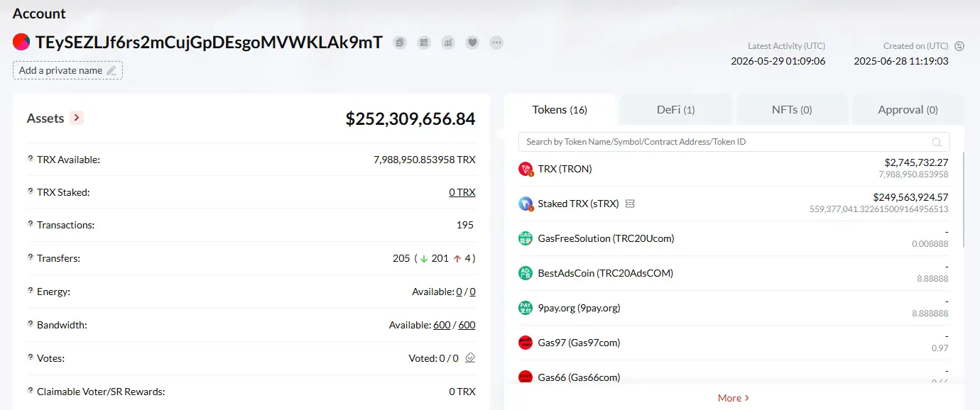Open the BestAdsCoin (TRC20AdsCOM) token name
The height and width of the screenshot is (410, 980).
click(x=605, y=273)
